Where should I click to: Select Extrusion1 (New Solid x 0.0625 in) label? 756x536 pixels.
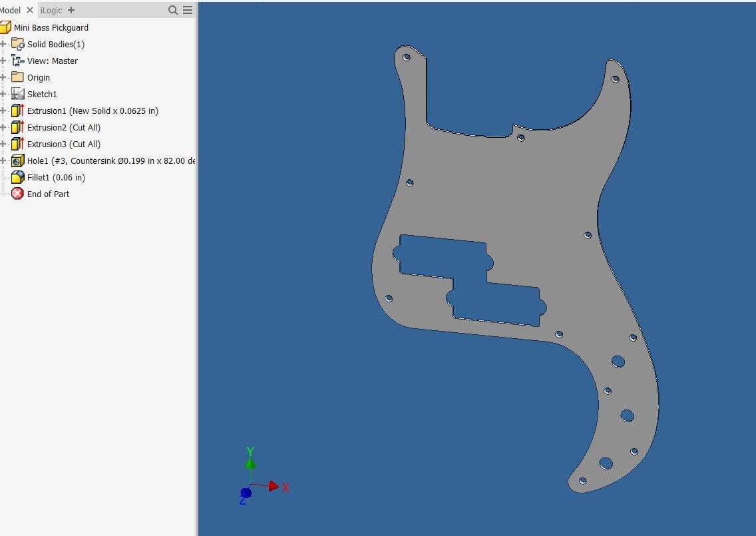(93, 111)
